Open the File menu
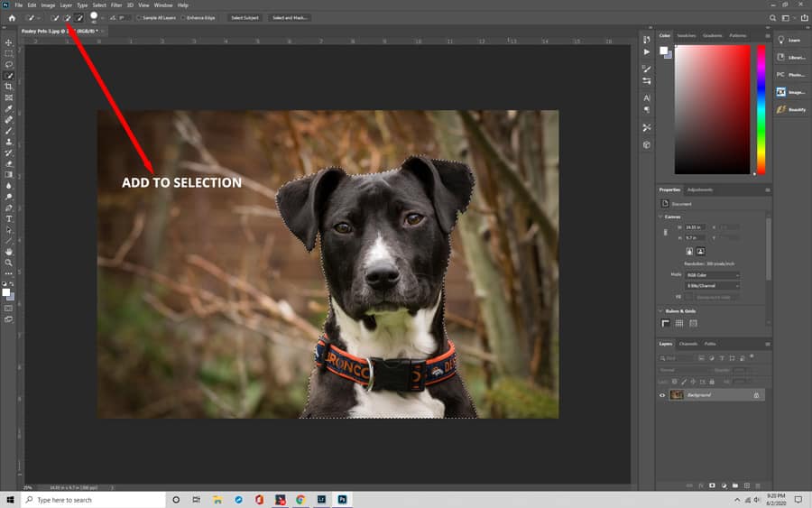The image size is (812, 508). coord(19,5)
